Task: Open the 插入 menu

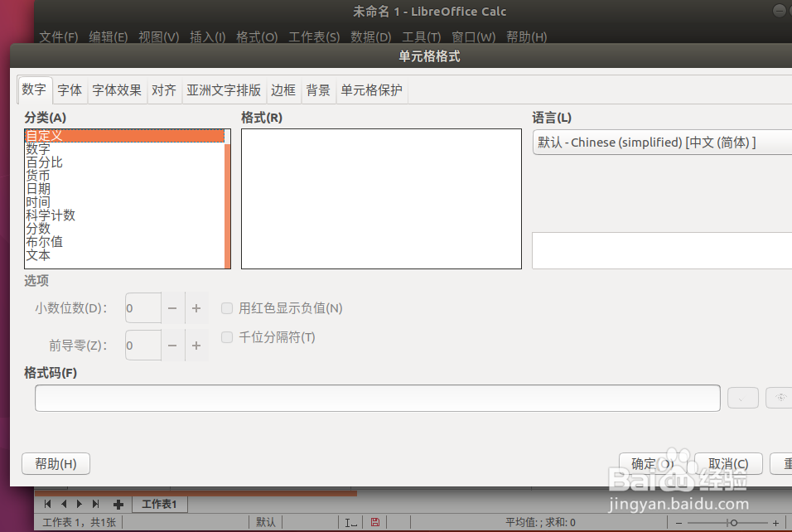Action: 208,37
